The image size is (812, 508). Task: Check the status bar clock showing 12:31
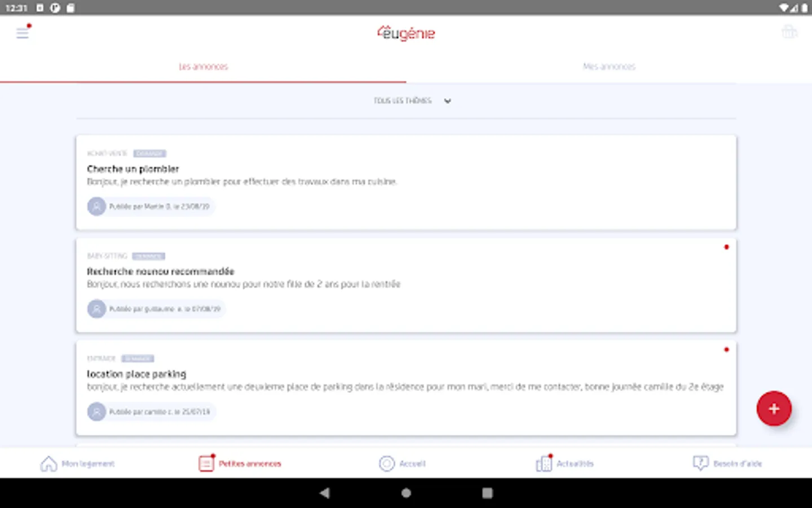(16, 8)
